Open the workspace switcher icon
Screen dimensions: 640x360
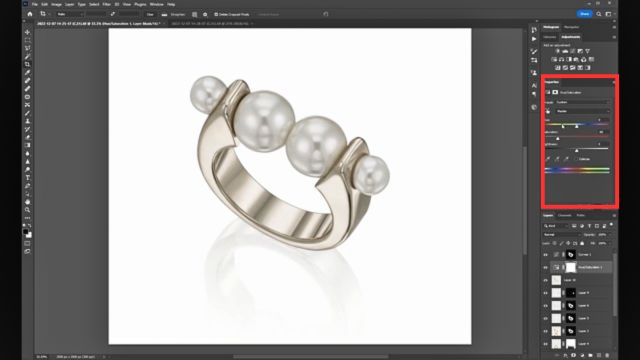[x=609, y=14]
